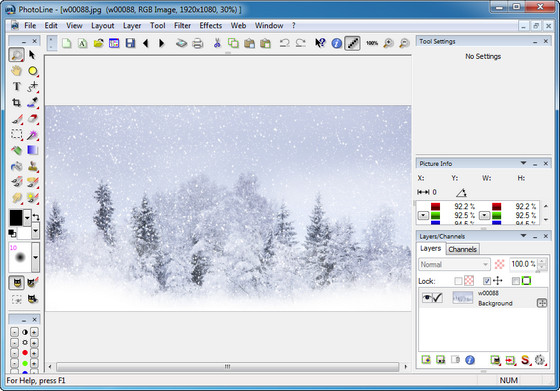Select the yellow Ellipse shape tool

click(32, 71)
